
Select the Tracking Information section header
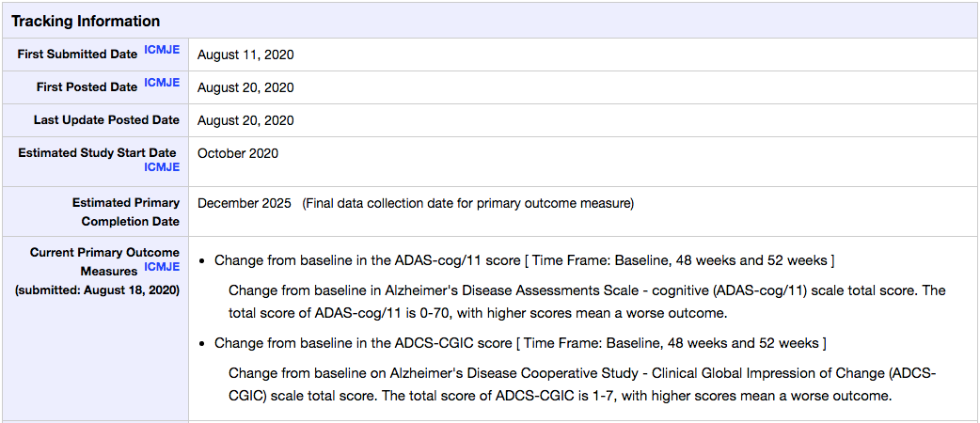pos(86,21)
